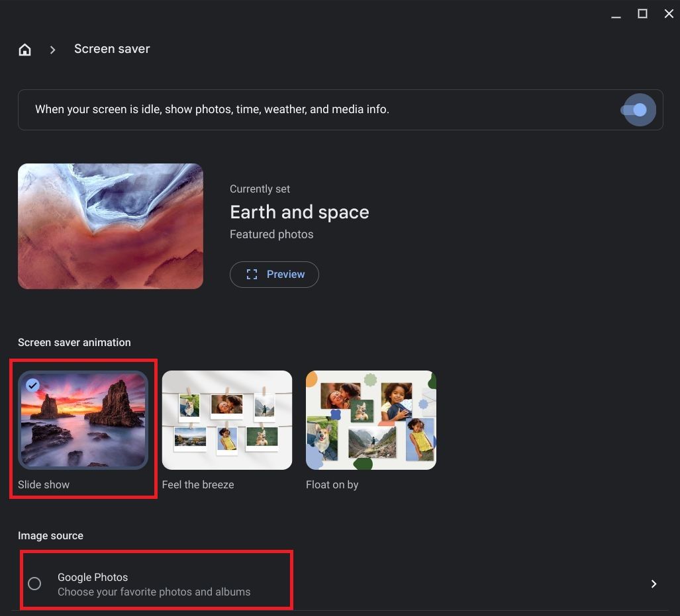
Task: Go to the Home page icon
Action: tap(25, 50)
